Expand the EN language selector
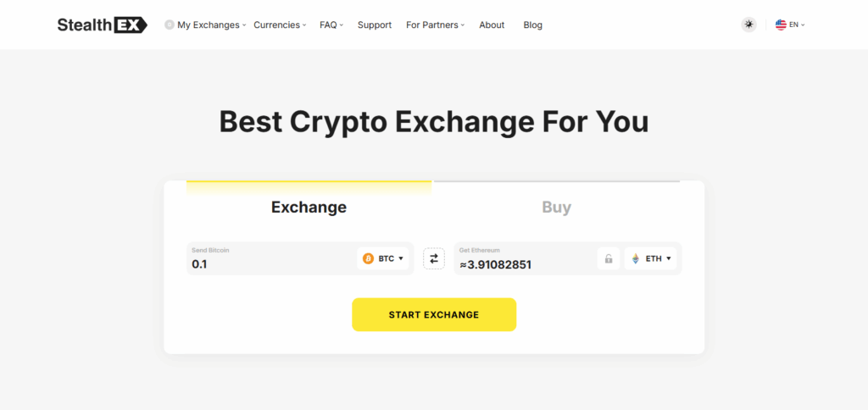868x410 pixels. pyautogui.click(x=796, y=25)
